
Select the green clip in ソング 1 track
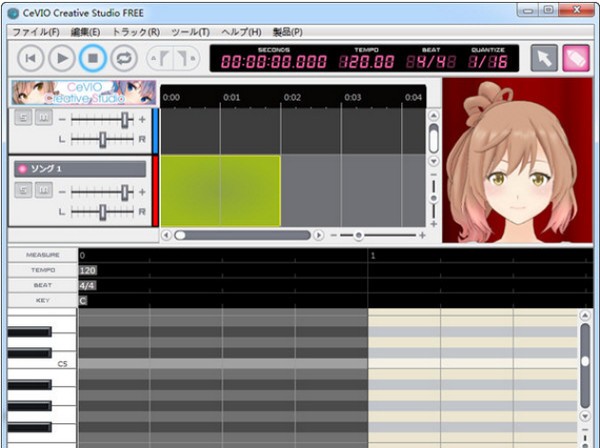click(x=220, y=191)
